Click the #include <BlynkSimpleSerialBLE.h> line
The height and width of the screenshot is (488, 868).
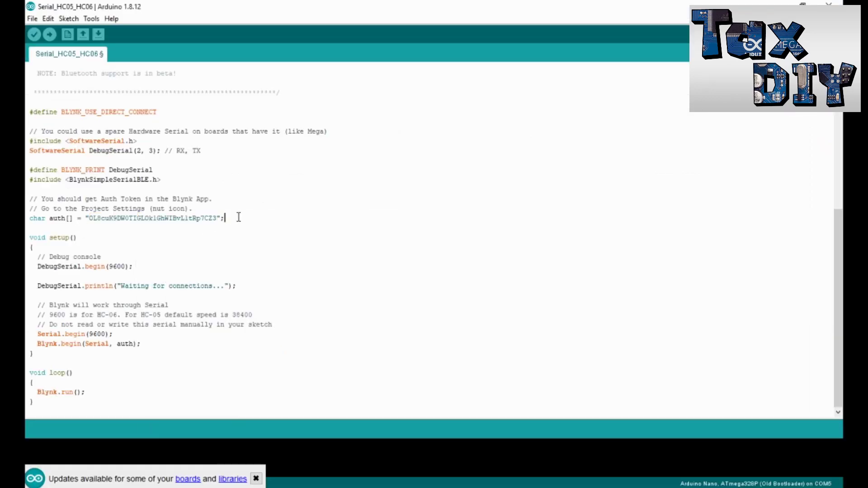(x=95, y=180)
